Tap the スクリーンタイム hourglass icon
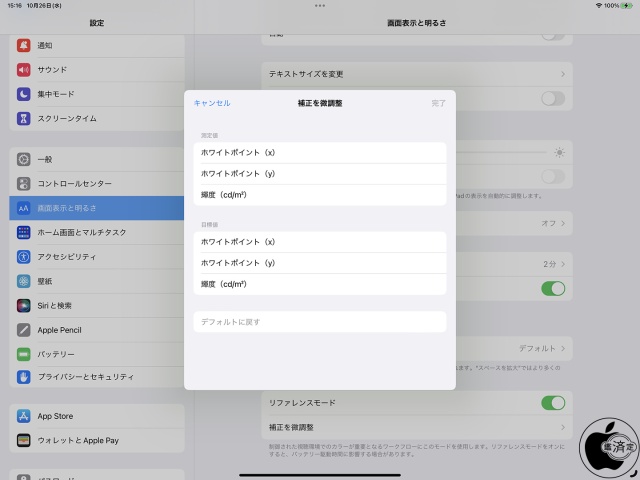Viewport: 640px width, 480px height. pos(24,118)
